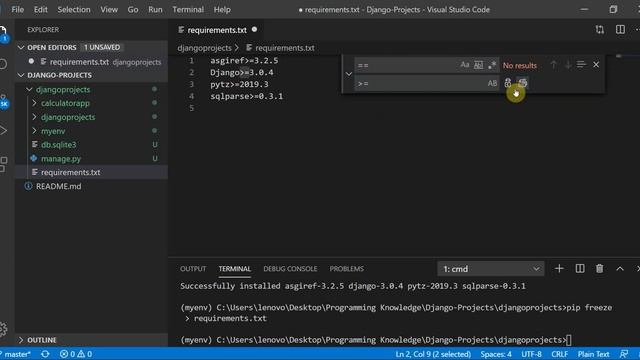
Task: Open the terminal selector dropdown 1: cmd
Action: (x=491, y=269)
